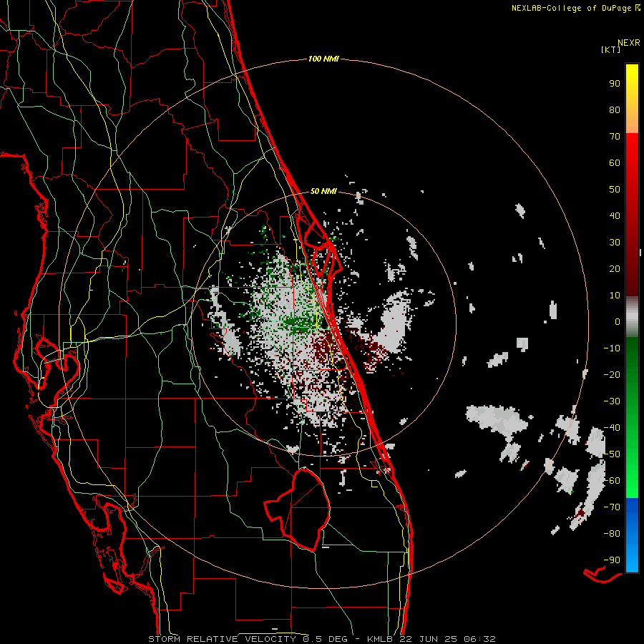Click the NEXR label above the color scale
Screen dimensions: 644x644
pos(629,43)
